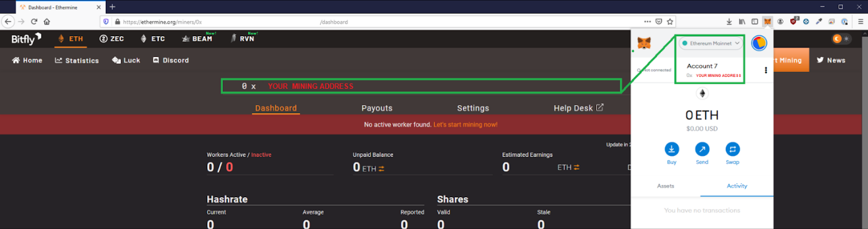The height and width of the screenshot is (229, 868).
Task: Go back with the browser back arrow
Action: pyautogui.click(x=9, y=21)
